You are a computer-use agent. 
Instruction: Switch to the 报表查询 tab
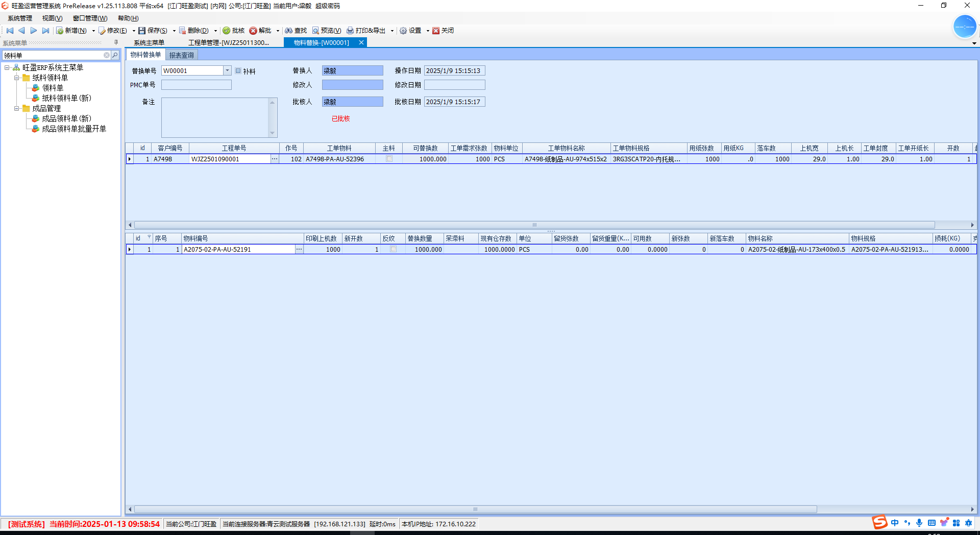[181, 55]
